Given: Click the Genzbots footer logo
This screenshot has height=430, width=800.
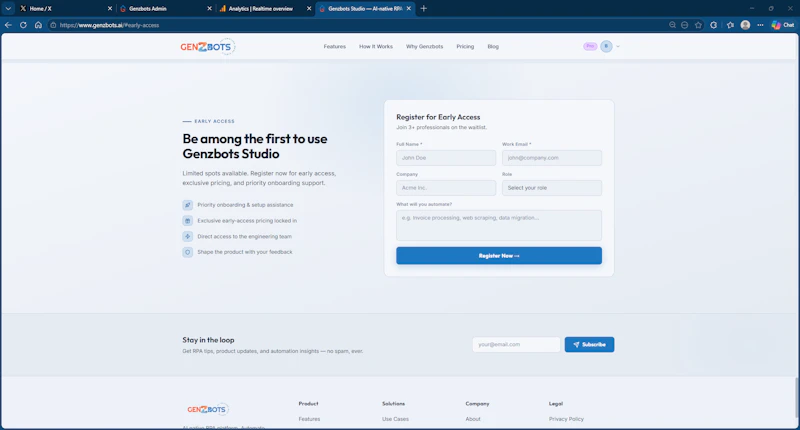Looking at the screenshot, I should (208, 409).
